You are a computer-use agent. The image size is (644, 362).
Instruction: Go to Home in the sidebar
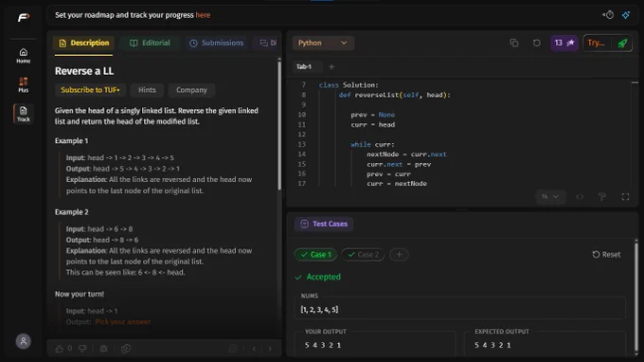(24, 56)
